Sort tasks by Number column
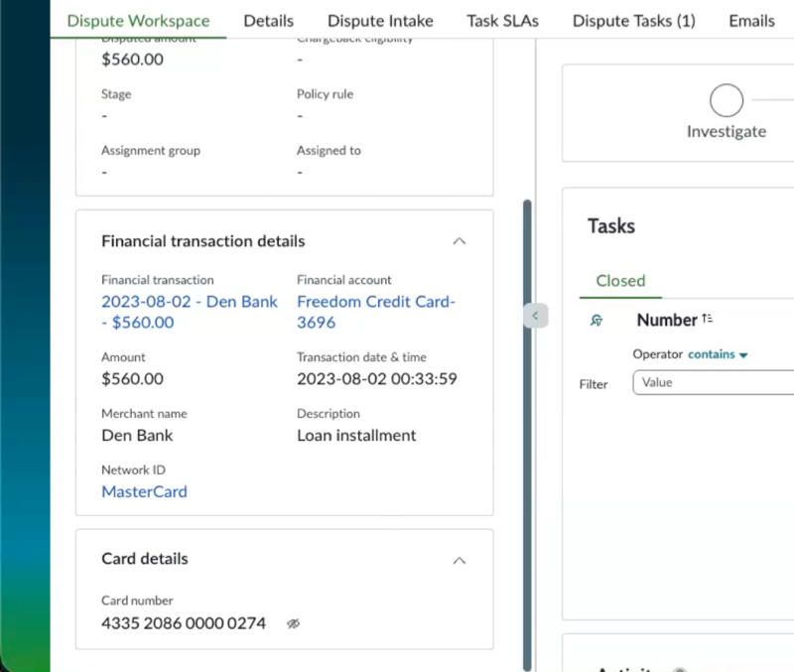The image size is (794, 672). [708, 319]
